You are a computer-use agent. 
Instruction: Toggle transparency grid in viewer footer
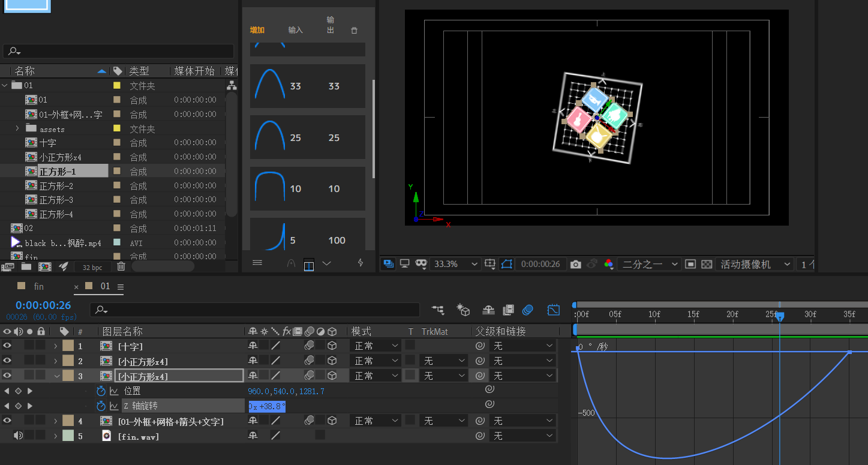click(x=707, y=264)
